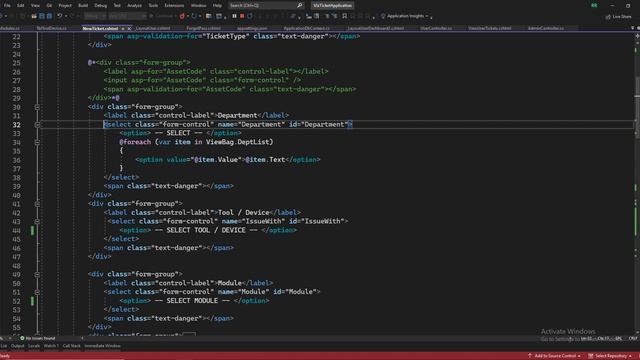
Task: Click the Bookmark toolbar icon
Action: 344,16
